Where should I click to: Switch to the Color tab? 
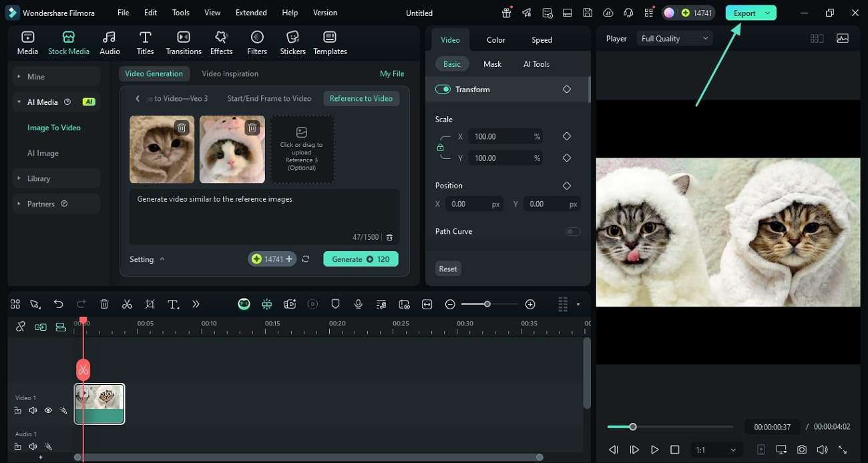tap(496, 39)
